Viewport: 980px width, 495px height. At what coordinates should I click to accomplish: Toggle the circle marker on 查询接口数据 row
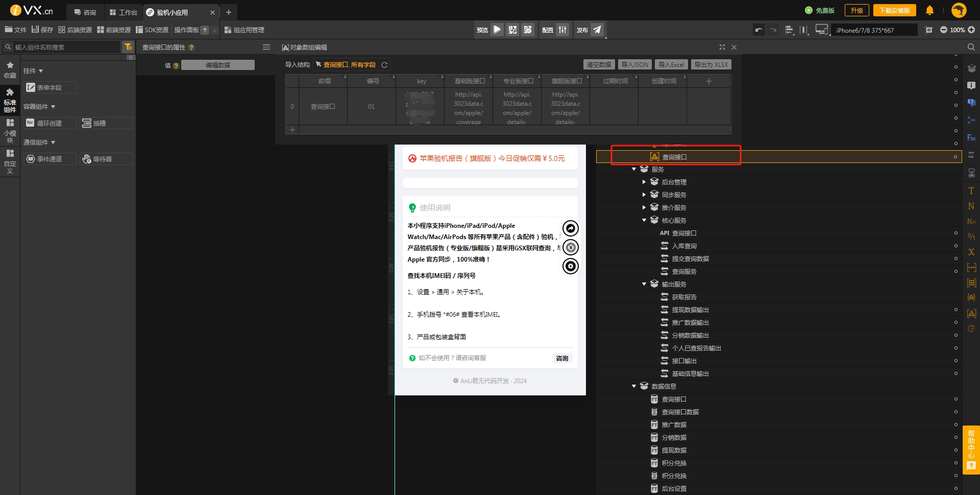point(955,412)
